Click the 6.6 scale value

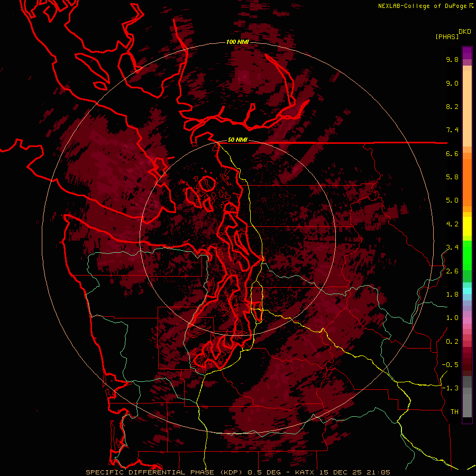pyautogui.click(x=452, y=153)
